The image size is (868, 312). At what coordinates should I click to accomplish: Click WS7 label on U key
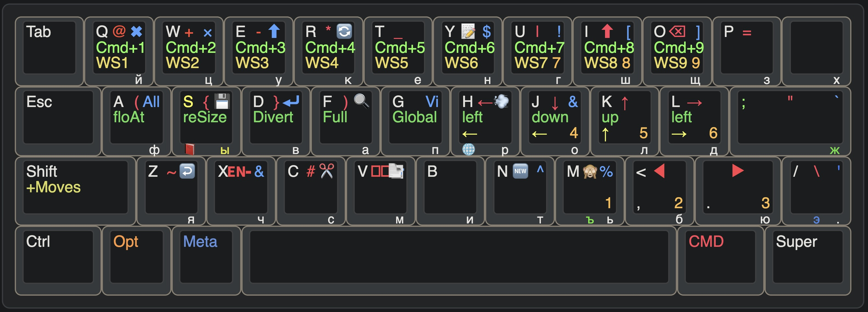point(531,63)
